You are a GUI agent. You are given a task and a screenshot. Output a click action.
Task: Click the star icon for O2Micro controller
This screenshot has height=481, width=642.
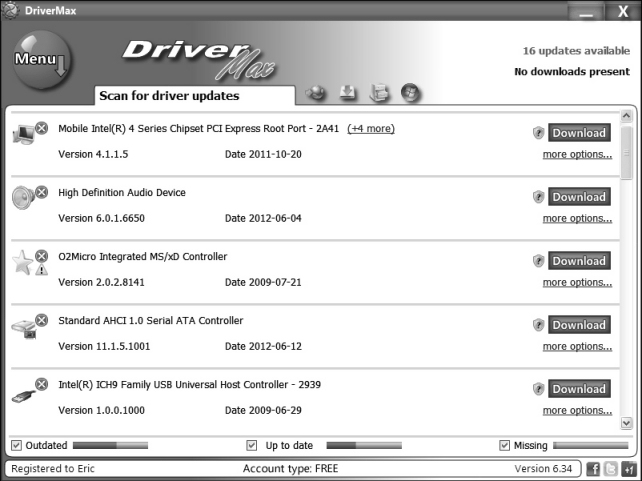[23, 262]
